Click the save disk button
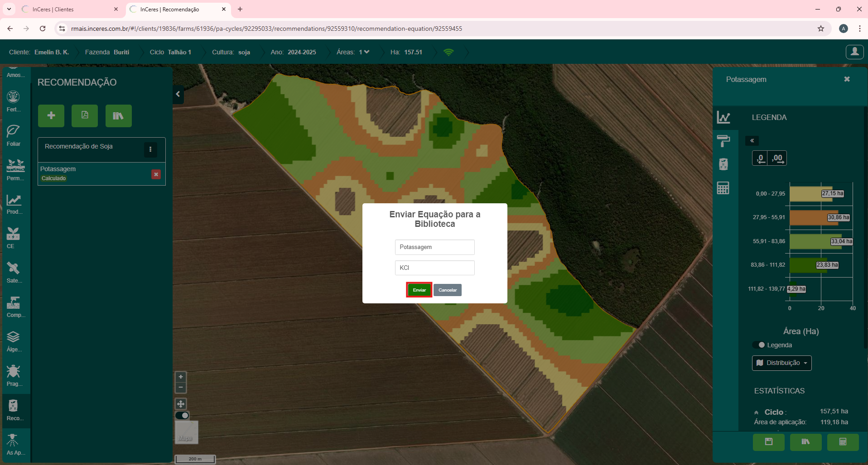868x465 pixels. pos(768,442)
